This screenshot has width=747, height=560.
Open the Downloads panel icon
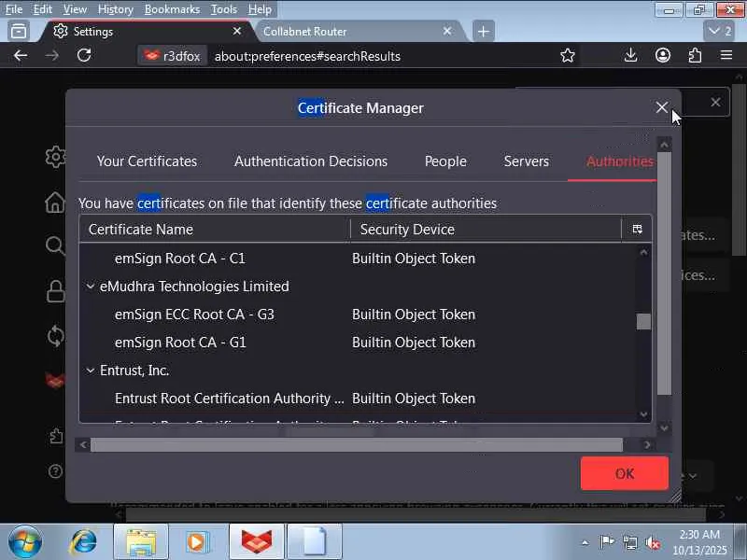pyautogui.click(x=631, y=56)
